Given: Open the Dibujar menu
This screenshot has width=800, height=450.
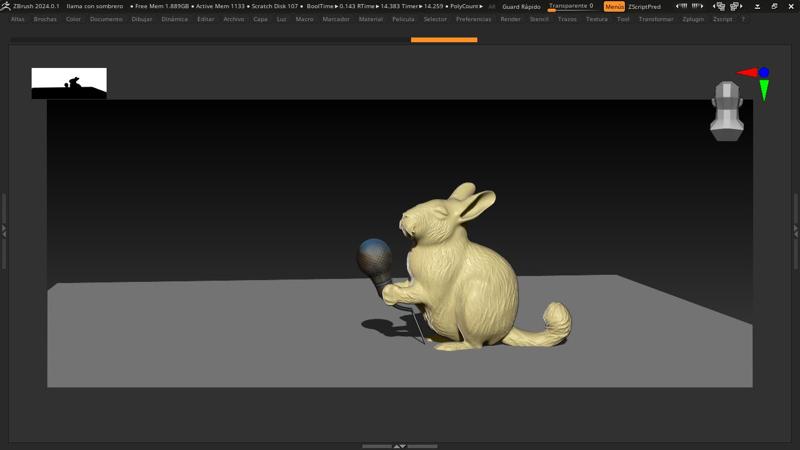Looking at the screenshot, I should 142,19.
